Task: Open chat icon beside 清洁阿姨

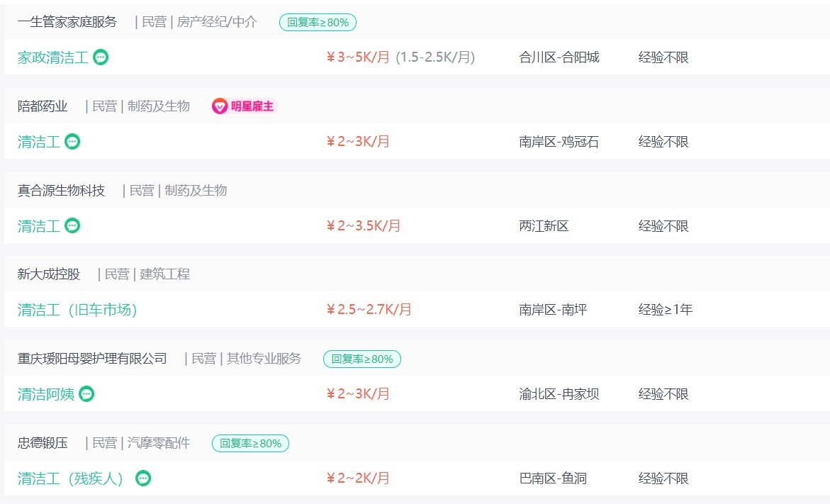Action: tap(86, 394)
